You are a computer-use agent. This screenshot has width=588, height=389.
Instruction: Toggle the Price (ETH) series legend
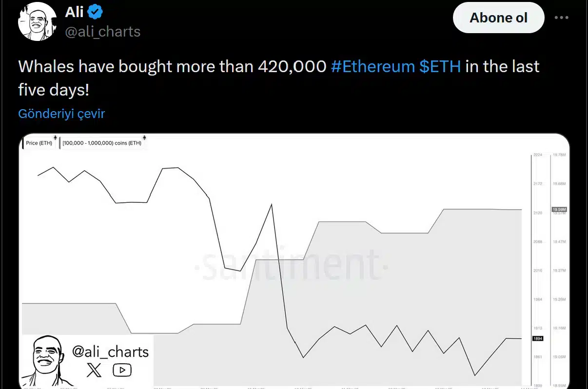click(39, 143)
